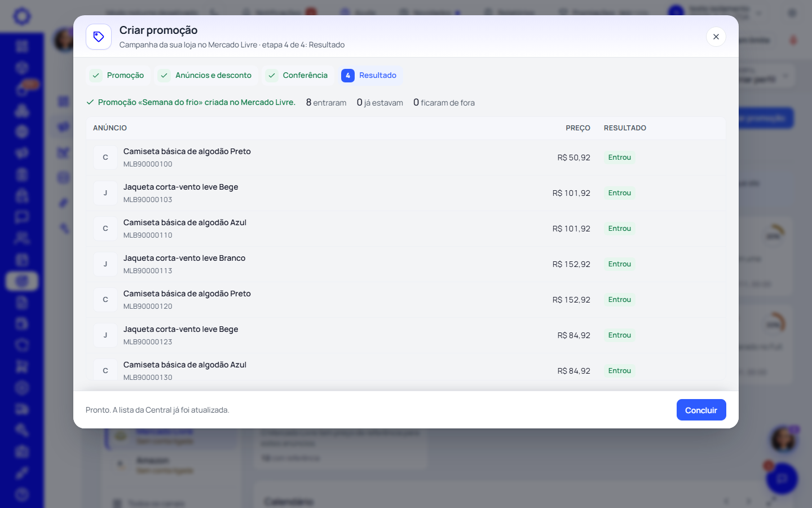This screenshot has width=812, height=508.
Task: Click the C avatar for listing MLB90000100
Action: 105,157
